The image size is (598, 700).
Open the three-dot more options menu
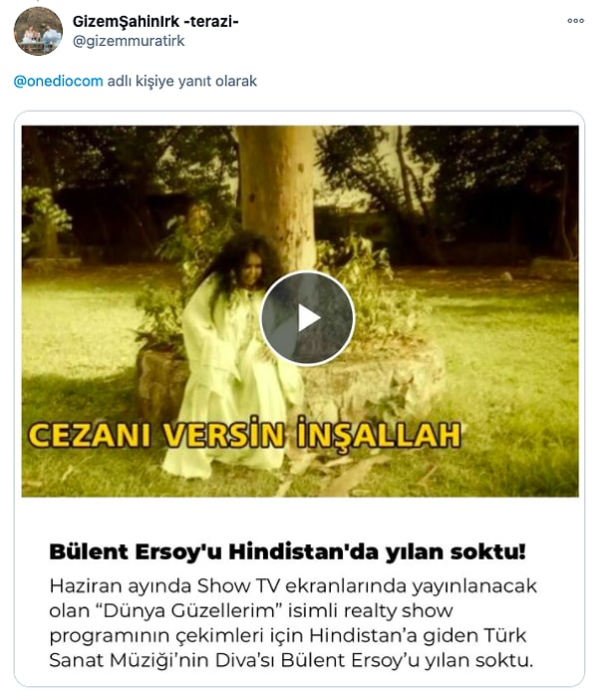(575, 21)
